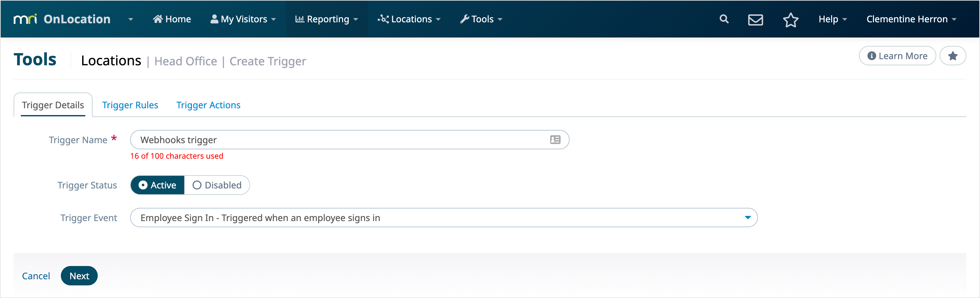This screenshot has height=298, width=980.
Task: Click the star favorites icon in navbar
Action: tap(791, 19)
